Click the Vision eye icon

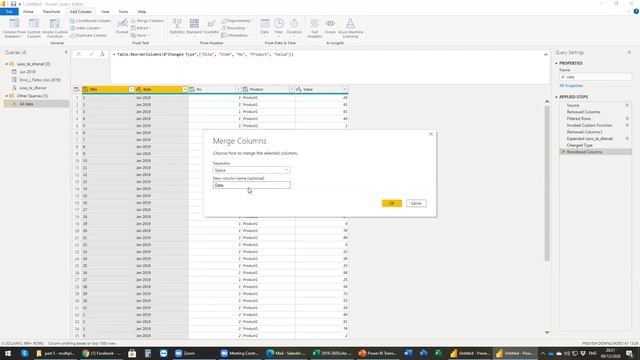tap(330, 24)
